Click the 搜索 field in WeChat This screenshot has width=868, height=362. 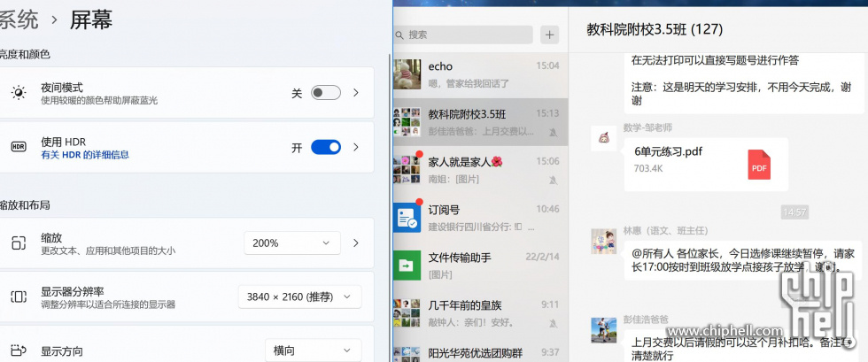coord(463,35)
